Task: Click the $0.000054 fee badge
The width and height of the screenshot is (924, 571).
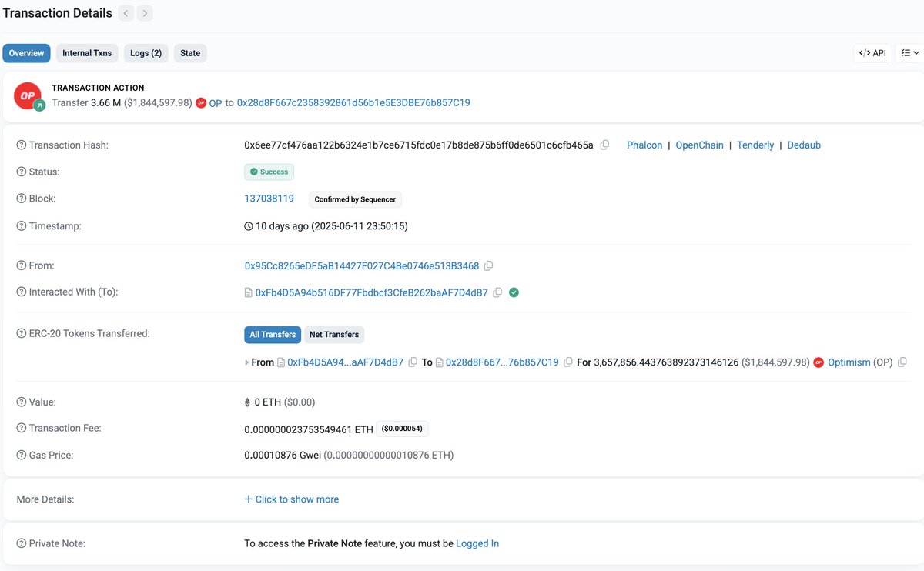Action: click(403, 429)
